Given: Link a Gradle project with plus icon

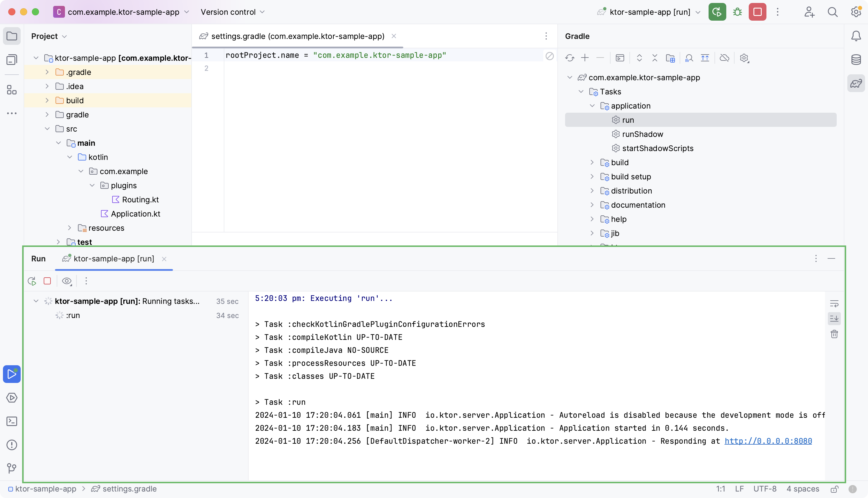Looking at the screenshot, I should click(585, 58).
